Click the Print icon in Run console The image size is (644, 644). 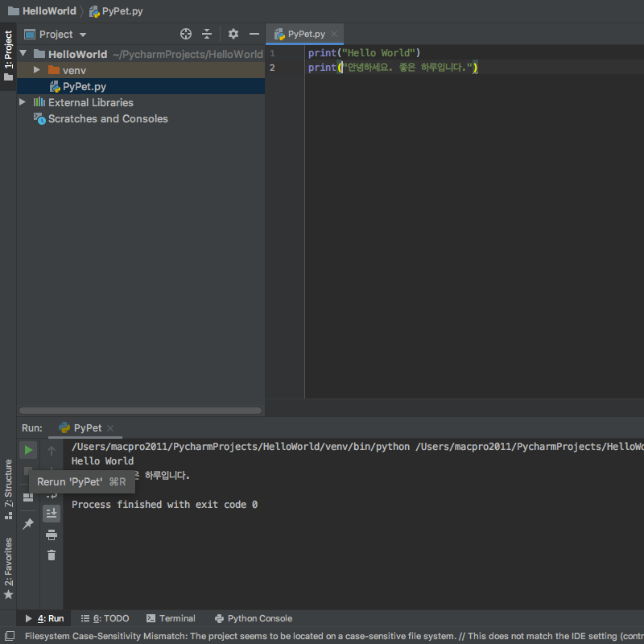pyautogui.click(x=52, y=535)
